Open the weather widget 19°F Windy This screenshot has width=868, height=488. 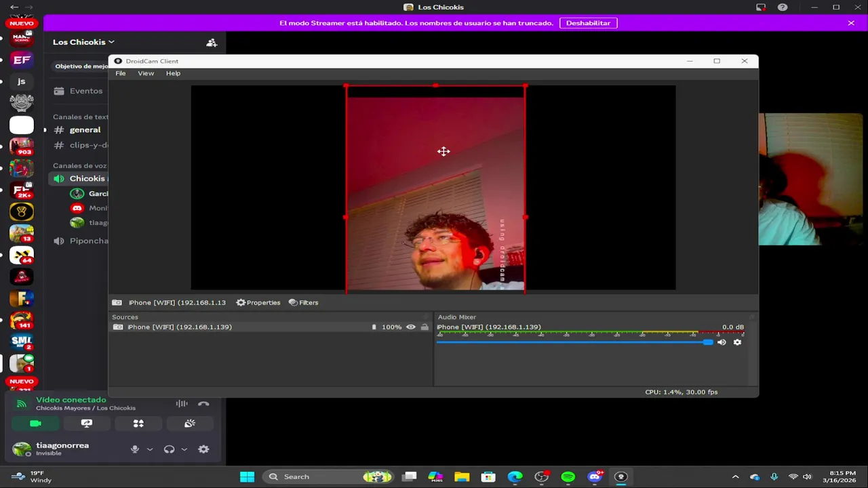pos(31,476)
